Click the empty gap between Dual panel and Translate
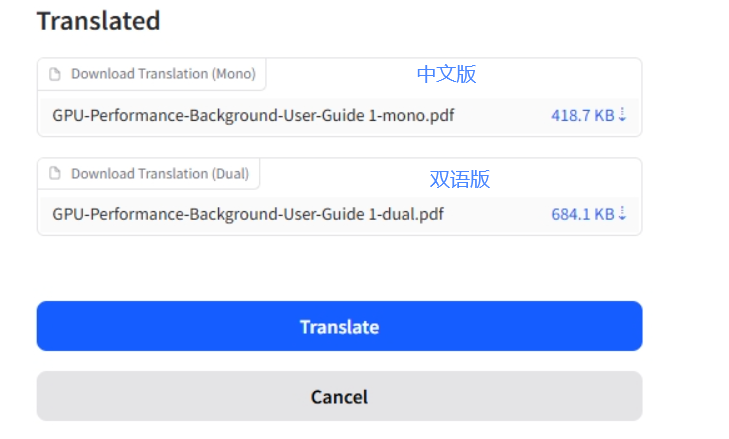Viewport: 729px width, 439px height. pos(339,268)
